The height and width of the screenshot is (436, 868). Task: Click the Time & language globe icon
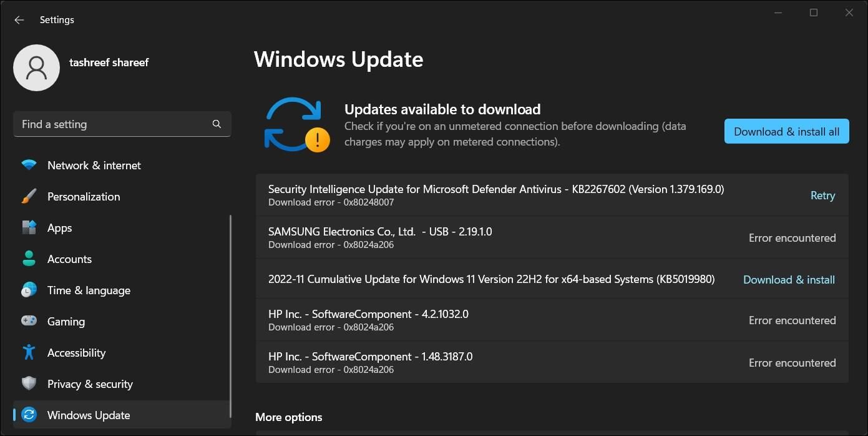pyautogui.click(x=29, y=290)
